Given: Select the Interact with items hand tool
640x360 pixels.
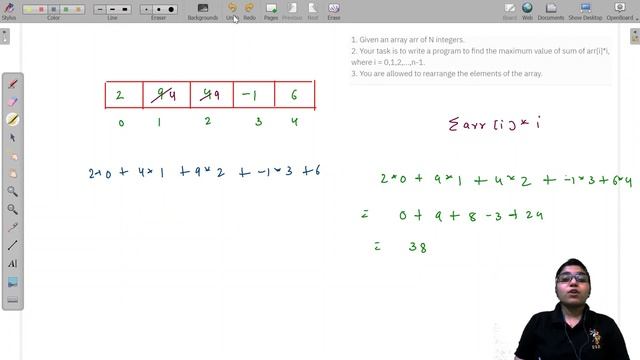Looking at the screenshot, I should click(13, 156).
